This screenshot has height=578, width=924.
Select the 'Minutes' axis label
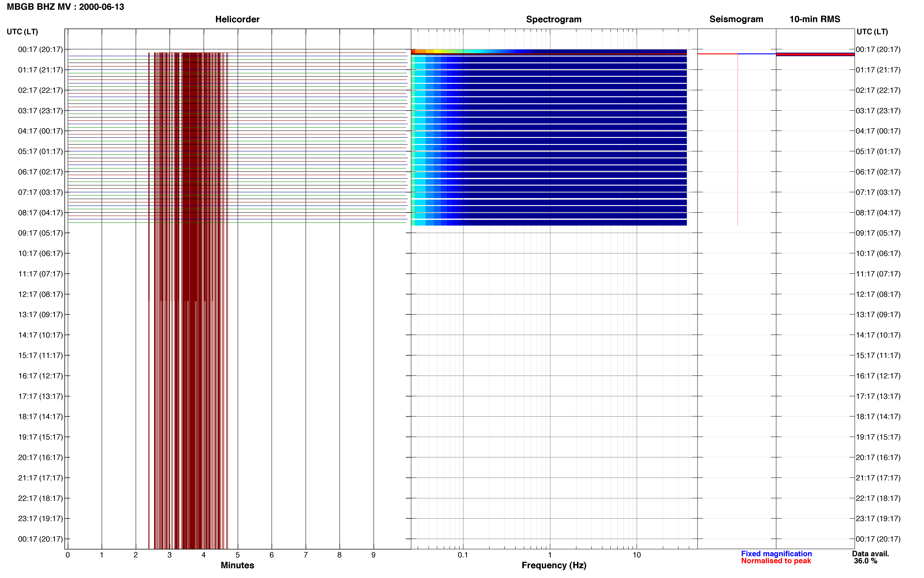point(237,565)
